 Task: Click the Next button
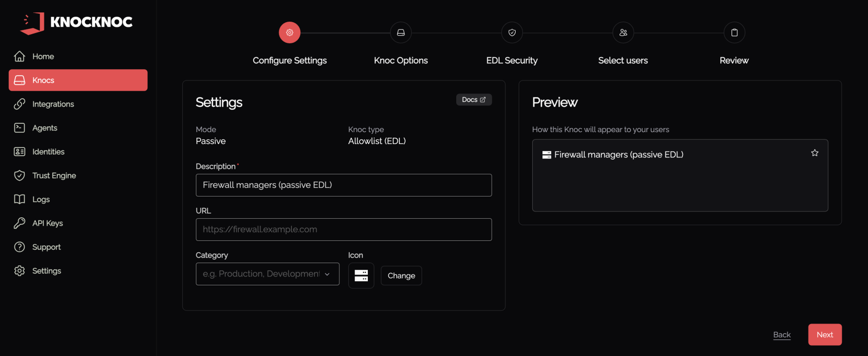[825, 334]
